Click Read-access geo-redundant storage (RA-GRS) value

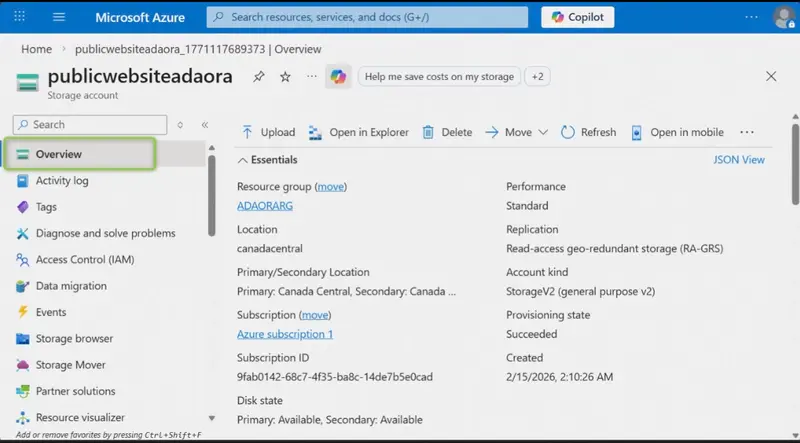(614, 249)
